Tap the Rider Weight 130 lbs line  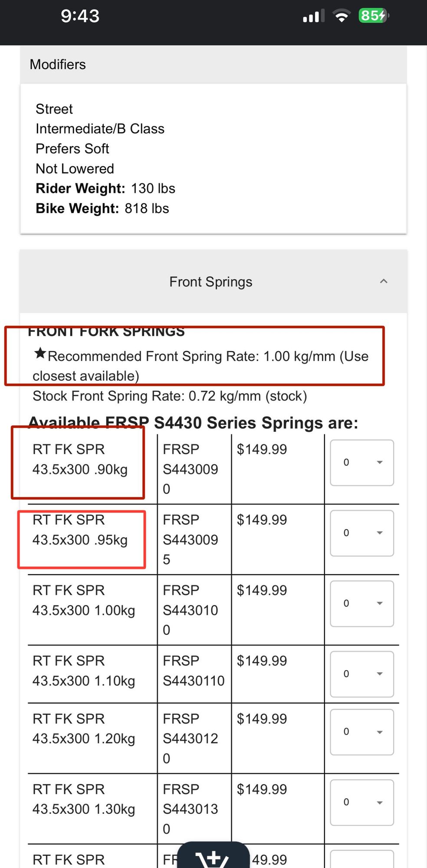[x=105, y=188]
